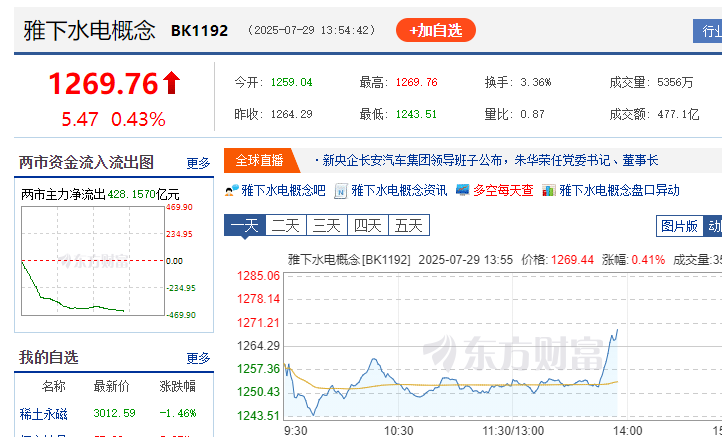Click the 换手 value 3.36%
Viewport: 722px width, 437px height.
[536, 82]
